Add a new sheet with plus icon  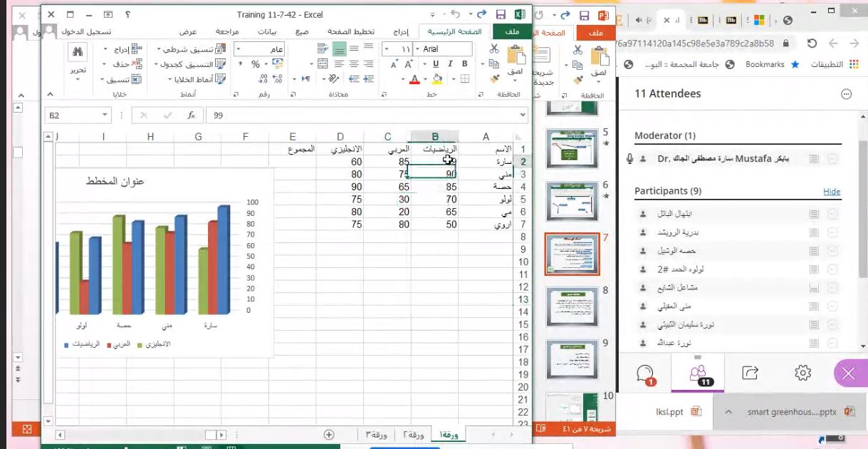[x=329, y=434]
